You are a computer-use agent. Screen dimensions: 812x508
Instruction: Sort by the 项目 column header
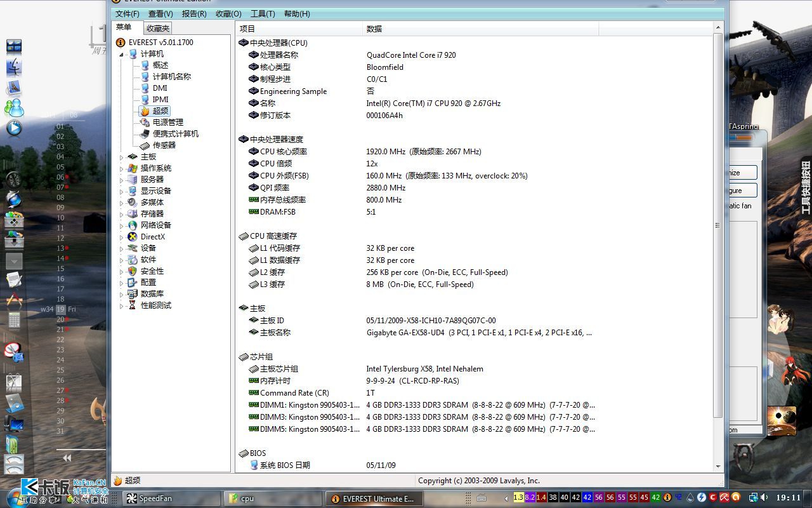coord(299,29)
